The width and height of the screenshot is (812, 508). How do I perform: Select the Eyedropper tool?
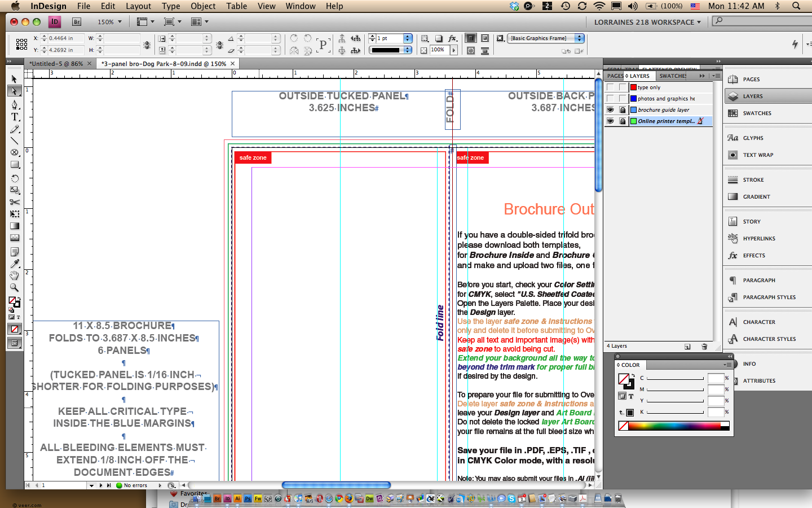pos(15,264)
